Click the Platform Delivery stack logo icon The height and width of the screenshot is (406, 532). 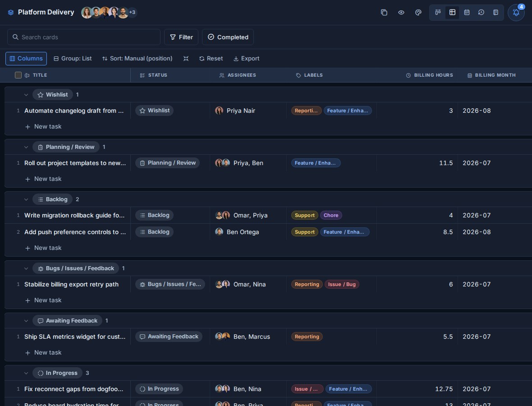pyautogui.click(x=11, y=13)
